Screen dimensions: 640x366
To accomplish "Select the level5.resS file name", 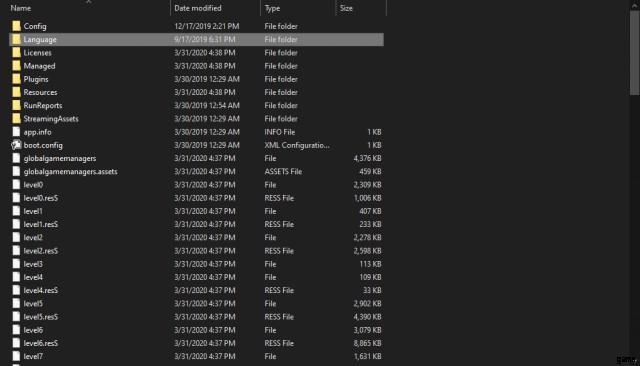I will (41, 317).
